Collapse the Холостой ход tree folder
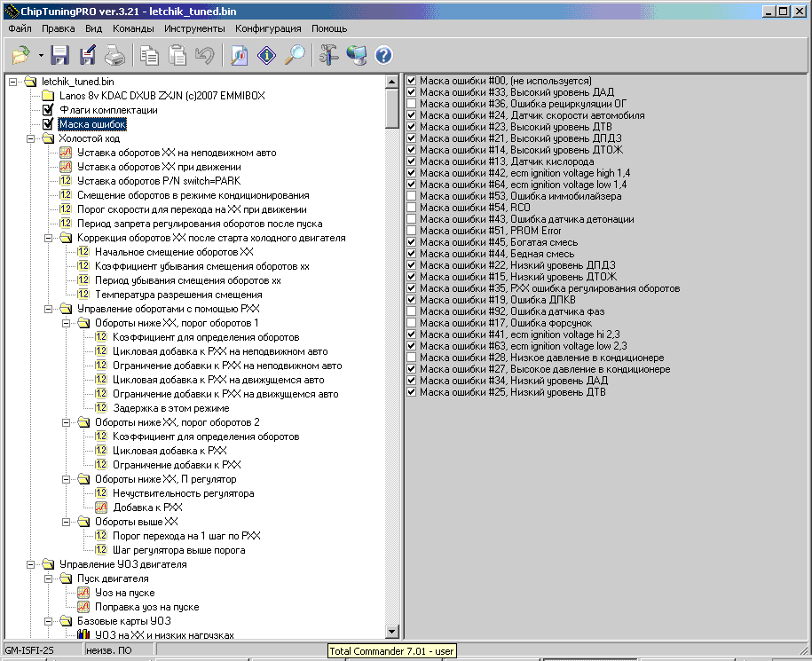The image size is (812, 661). [31, 138]
